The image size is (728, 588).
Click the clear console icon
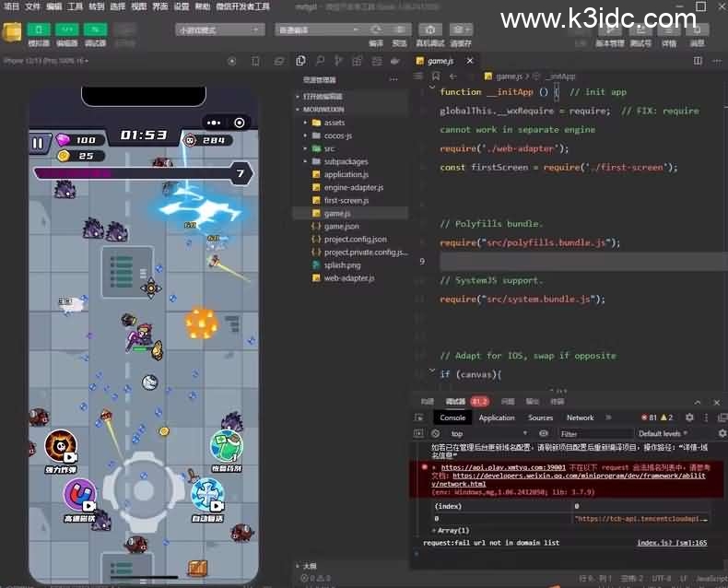pos(436,433)
